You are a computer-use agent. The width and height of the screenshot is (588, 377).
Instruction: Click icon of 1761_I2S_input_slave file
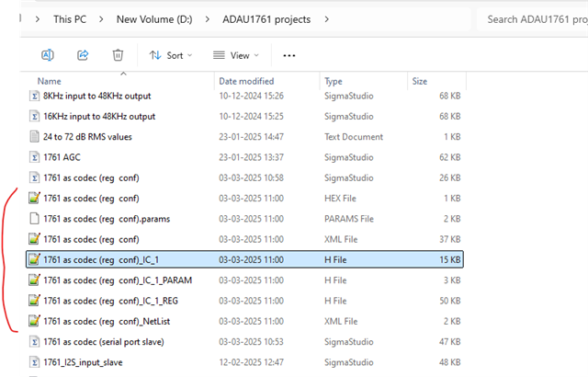point(34,362)
